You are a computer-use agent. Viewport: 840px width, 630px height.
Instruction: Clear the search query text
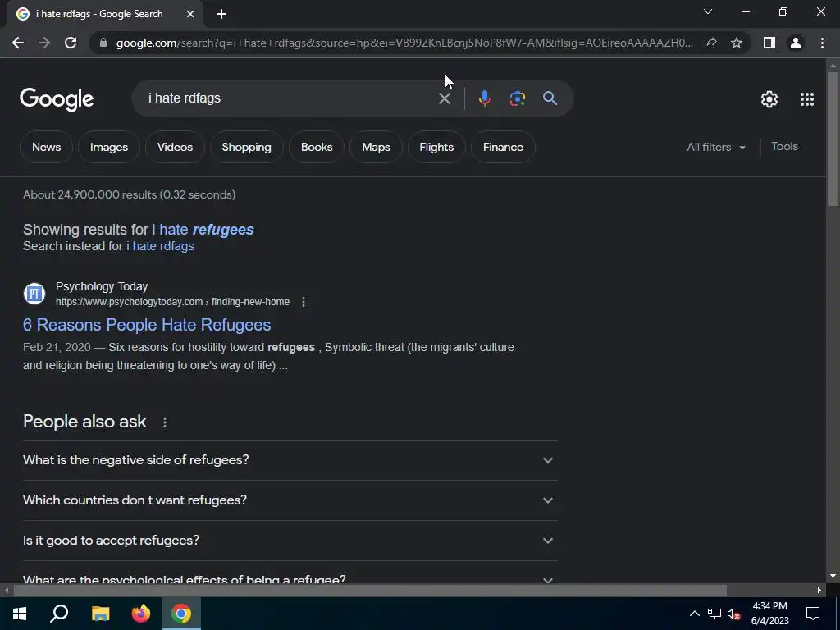point(444,98)
